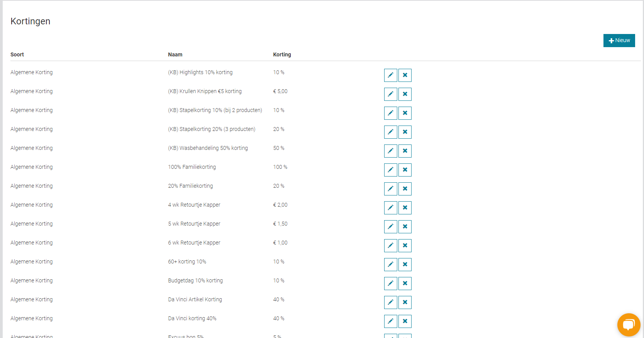Edit the Krullen Knippen €5 korting row

[x=390, y=94]
